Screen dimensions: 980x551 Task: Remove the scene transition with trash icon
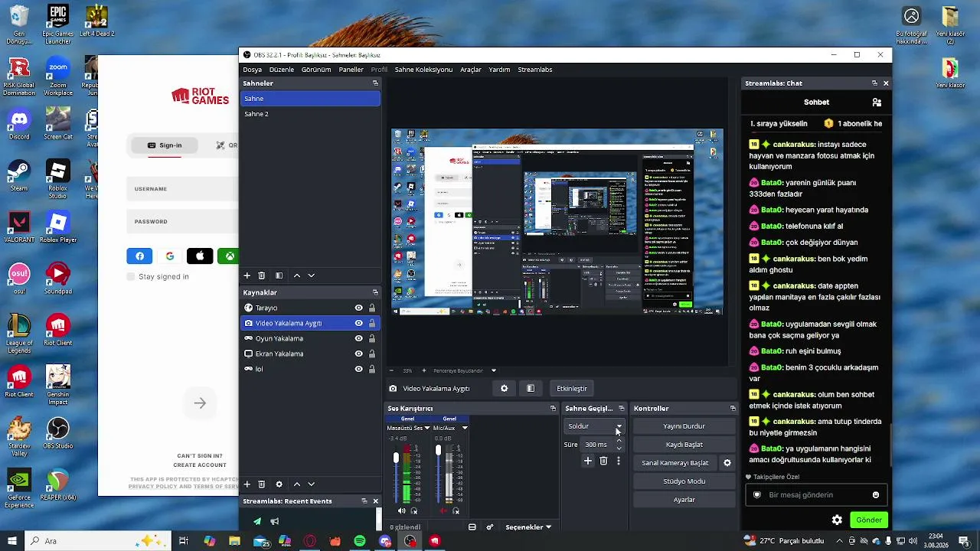click(603, 461)
